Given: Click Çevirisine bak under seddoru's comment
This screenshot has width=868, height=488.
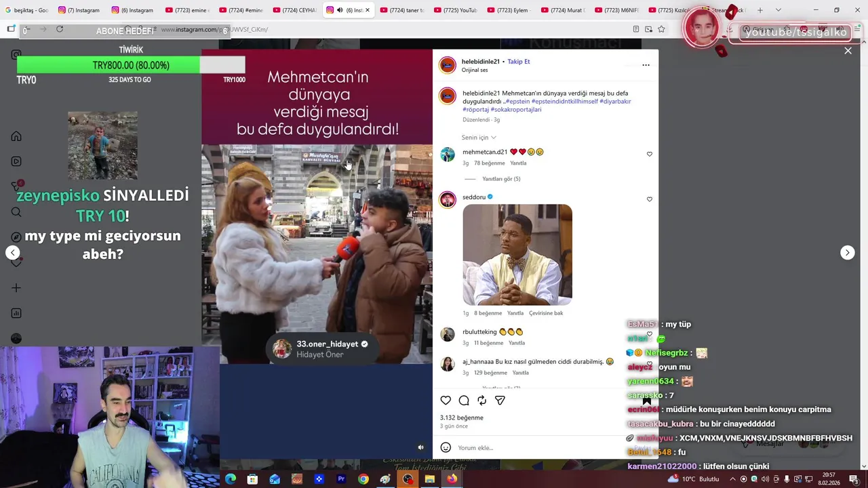Looking at the screenshot, I should pyautogui.click(x=546, y=313).
